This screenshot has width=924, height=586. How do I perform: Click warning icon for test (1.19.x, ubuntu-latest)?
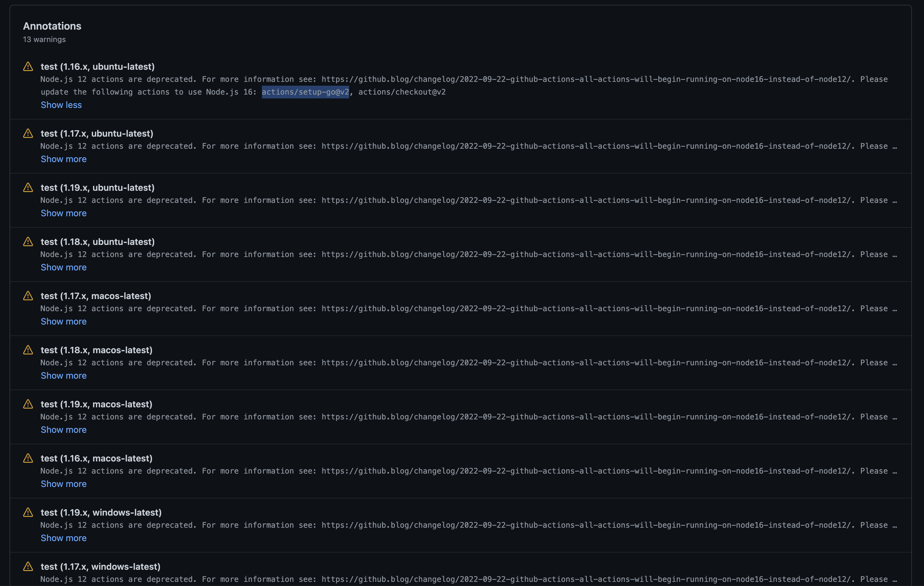pos(28,188)
